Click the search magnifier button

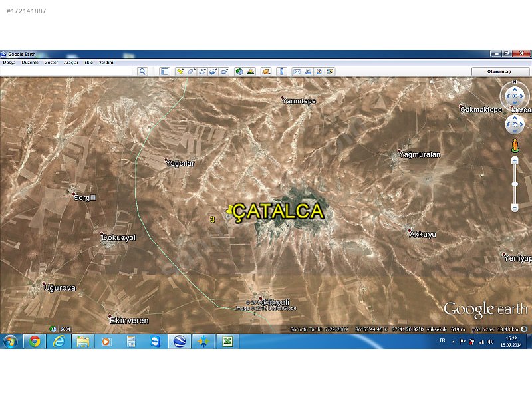[142, 72]
